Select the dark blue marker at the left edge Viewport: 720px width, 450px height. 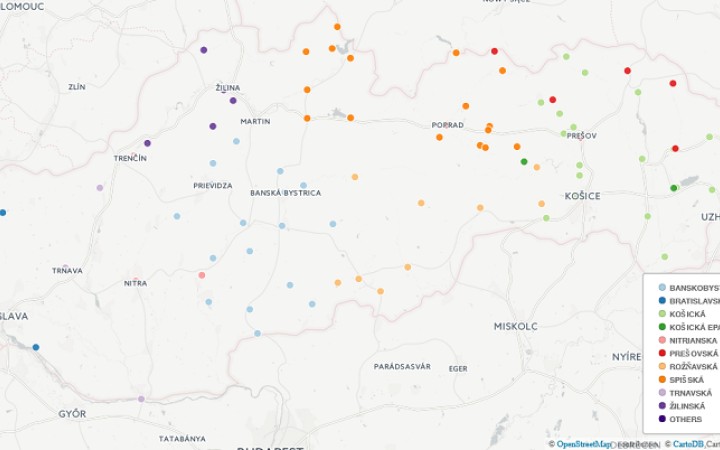(x=3, y=213)
